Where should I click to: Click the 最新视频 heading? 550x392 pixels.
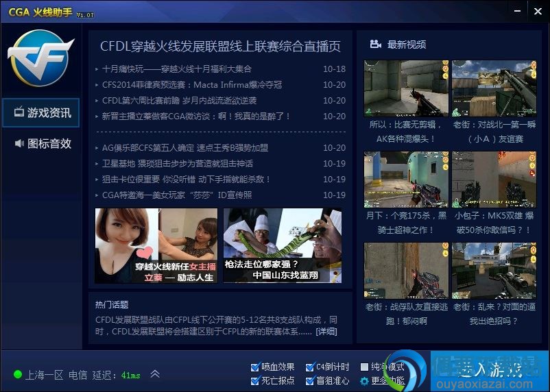[407, 44]
